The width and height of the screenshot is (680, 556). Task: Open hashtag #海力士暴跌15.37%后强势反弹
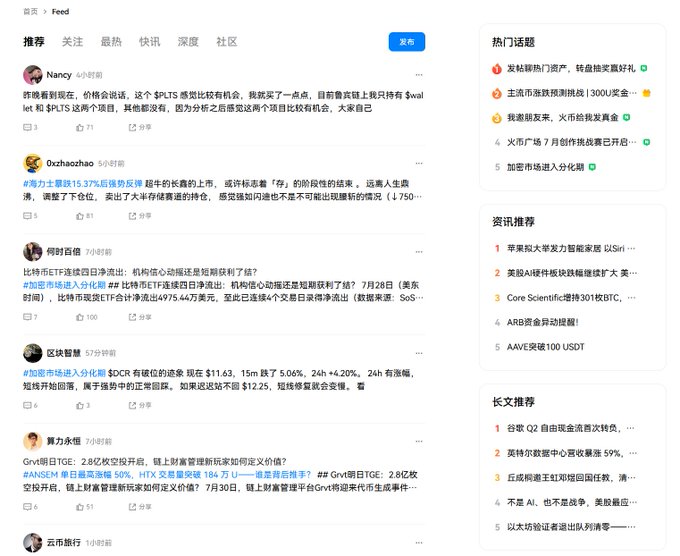[82, 183]
